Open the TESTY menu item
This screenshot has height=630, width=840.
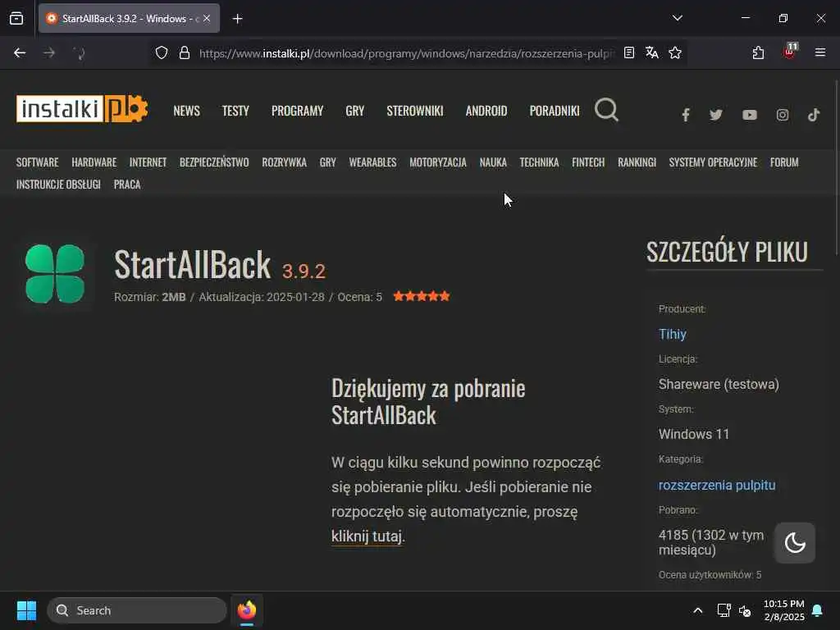pos(235,111)
